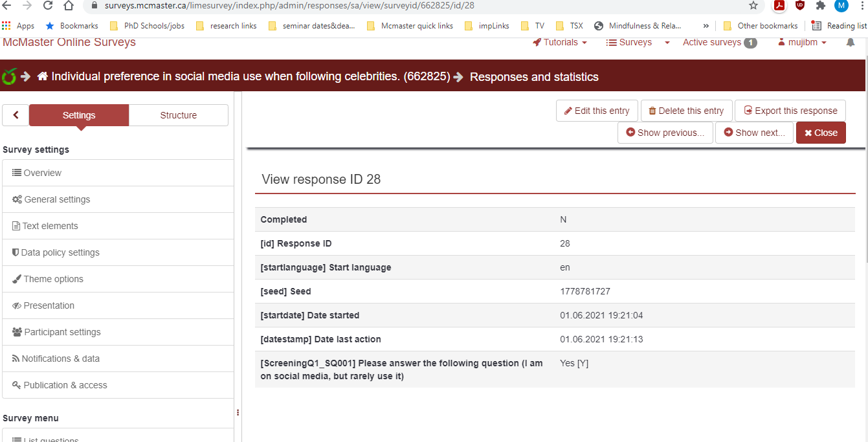Click the browser reload icon
Image resolution: width=868 pixels, height=442 pixels.
pyautogui.click(x=48, y=6)
